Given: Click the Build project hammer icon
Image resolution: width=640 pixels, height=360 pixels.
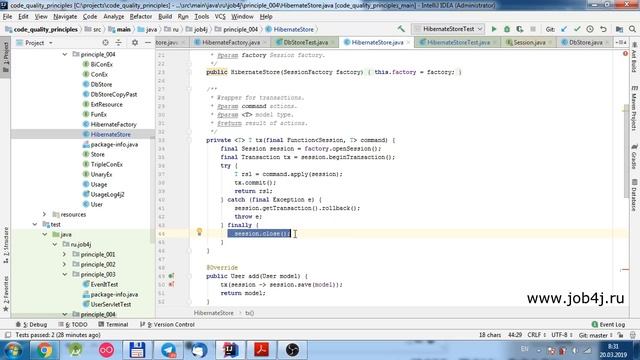Looking at the screenshot, I should (401, 29).
